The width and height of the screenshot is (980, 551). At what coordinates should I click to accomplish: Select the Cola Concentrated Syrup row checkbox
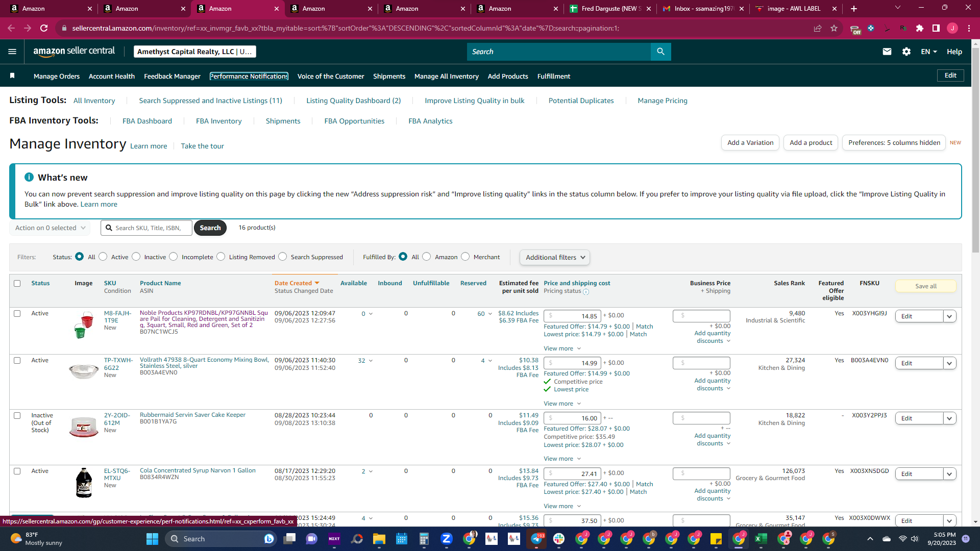pos(17,471)
